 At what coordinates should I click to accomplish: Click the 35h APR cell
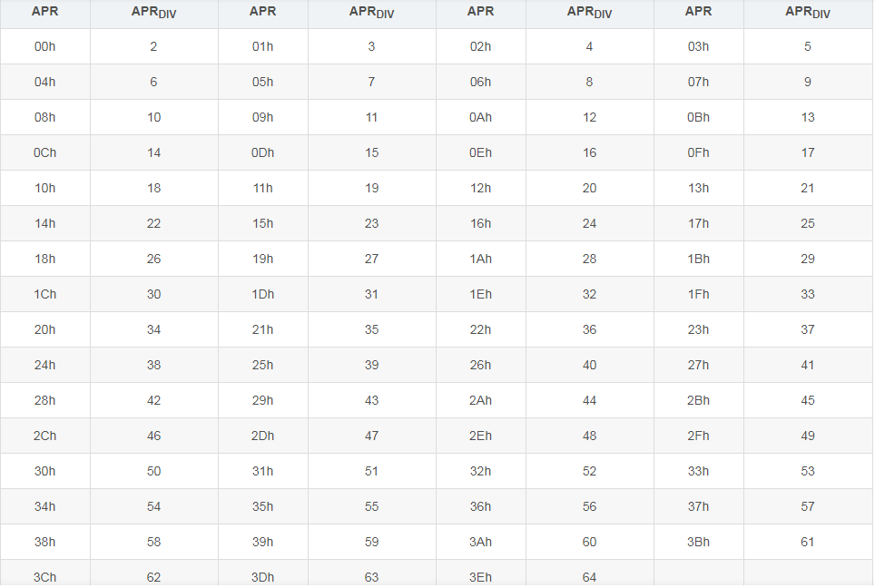coord(262,506)
